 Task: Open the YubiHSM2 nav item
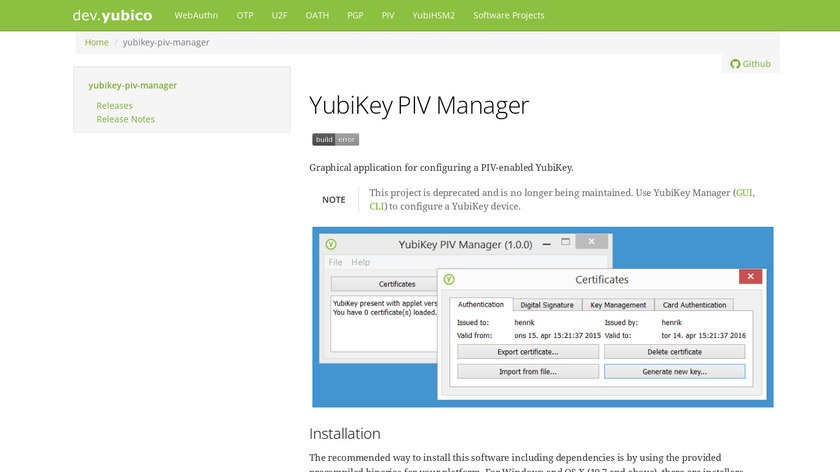(433, 16)
